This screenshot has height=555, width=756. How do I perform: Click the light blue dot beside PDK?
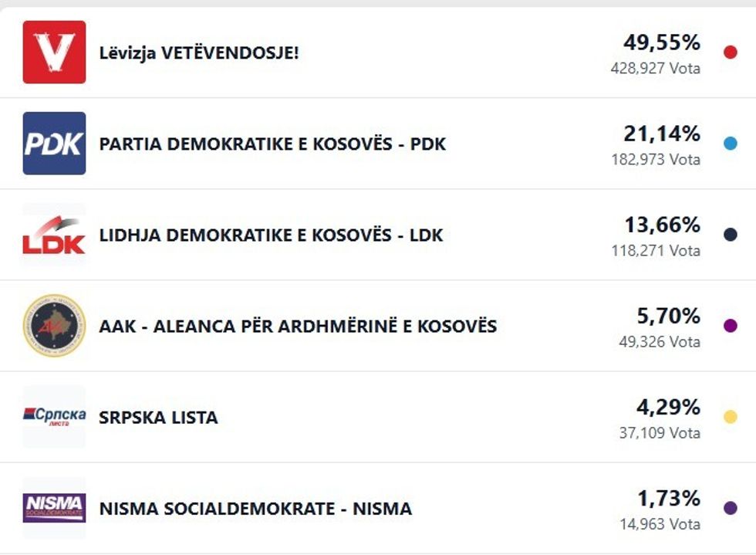tap(730, 144)
